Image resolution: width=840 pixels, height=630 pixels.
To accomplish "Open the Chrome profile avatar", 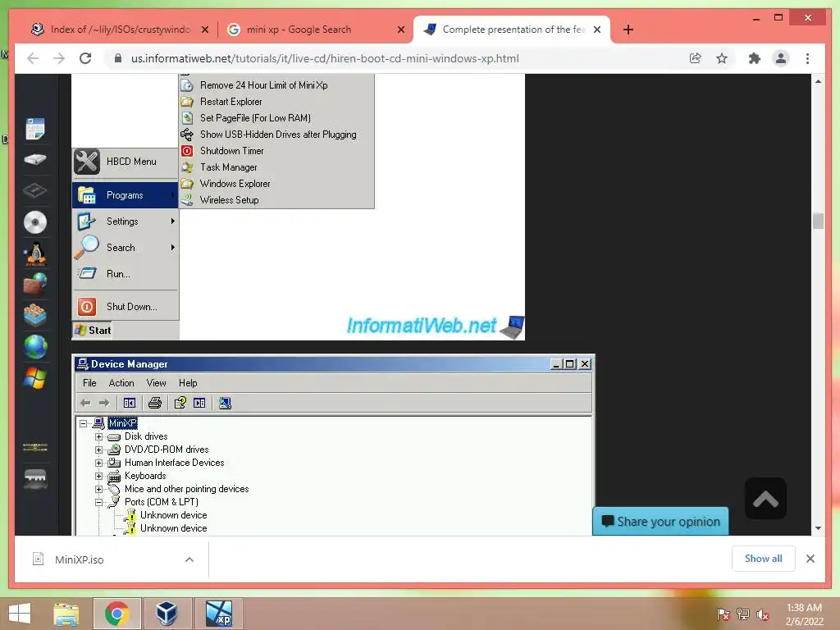I will click(781, 58).
